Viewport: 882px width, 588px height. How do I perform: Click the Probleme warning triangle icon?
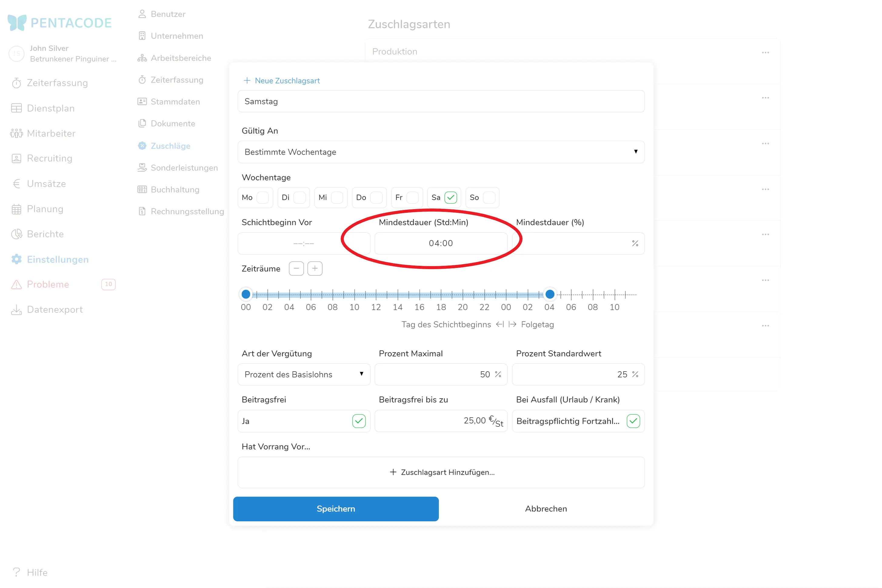[16, 285]
